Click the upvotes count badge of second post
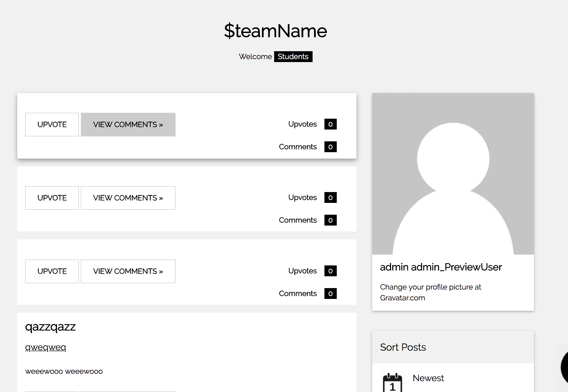Viewport: 568px width, 392px height. point(330,197)
